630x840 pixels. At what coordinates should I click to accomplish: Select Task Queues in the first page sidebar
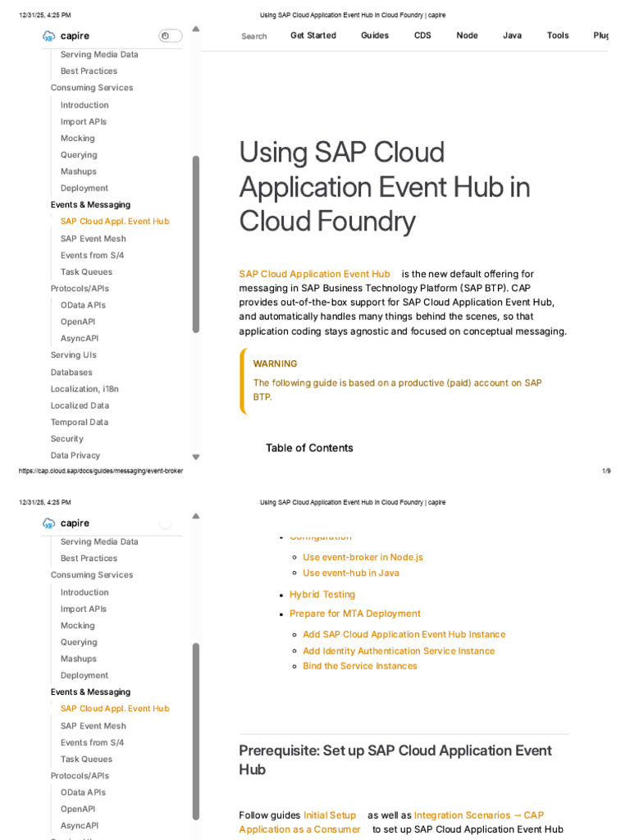click(x=86, y=272)
